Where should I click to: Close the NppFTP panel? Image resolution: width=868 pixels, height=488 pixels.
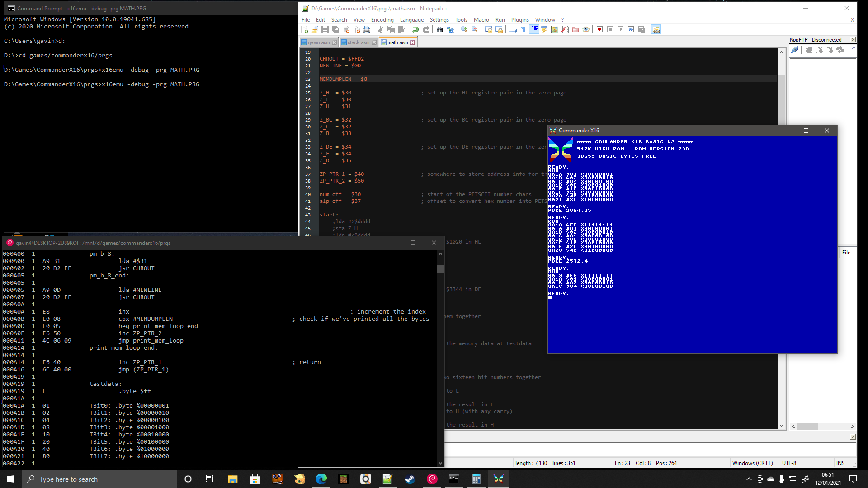point(853,40)
